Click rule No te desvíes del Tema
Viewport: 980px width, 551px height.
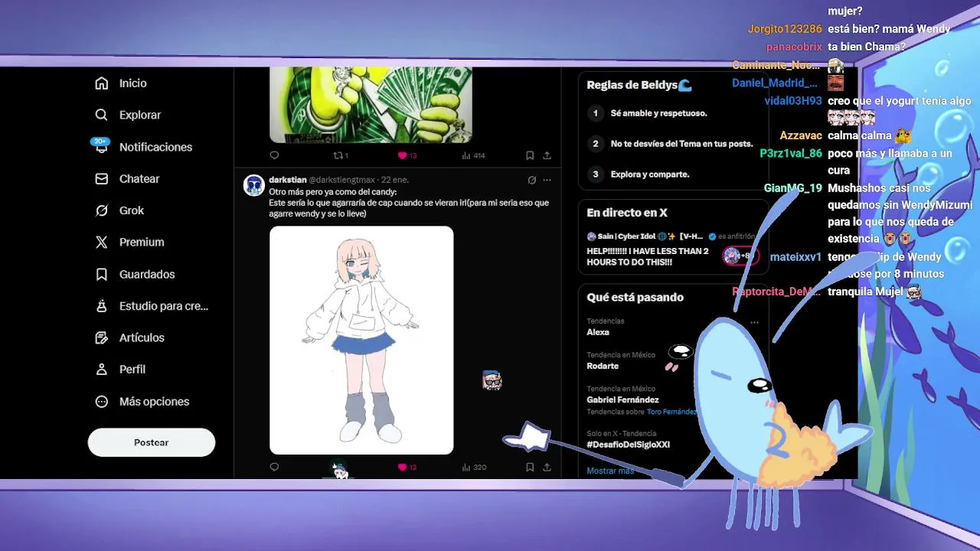pyautogui.click(x=681, y=144)
